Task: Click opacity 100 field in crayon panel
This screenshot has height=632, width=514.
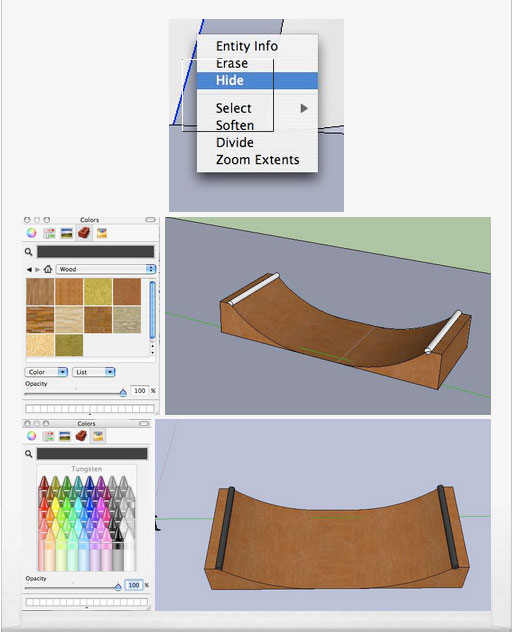Action: tap(134, 585)
